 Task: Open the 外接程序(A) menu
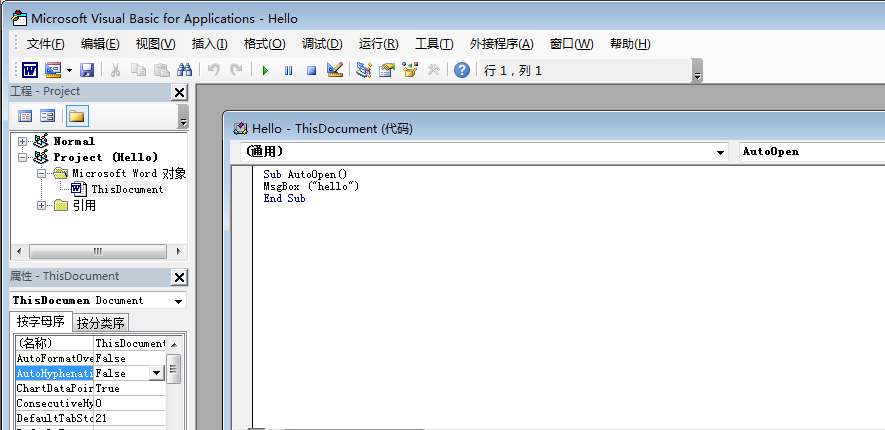(x=502, y=44)
